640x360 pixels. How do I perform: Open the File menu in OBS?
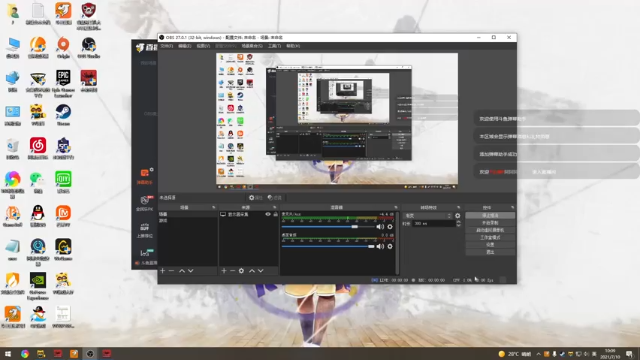pos(167,46)
